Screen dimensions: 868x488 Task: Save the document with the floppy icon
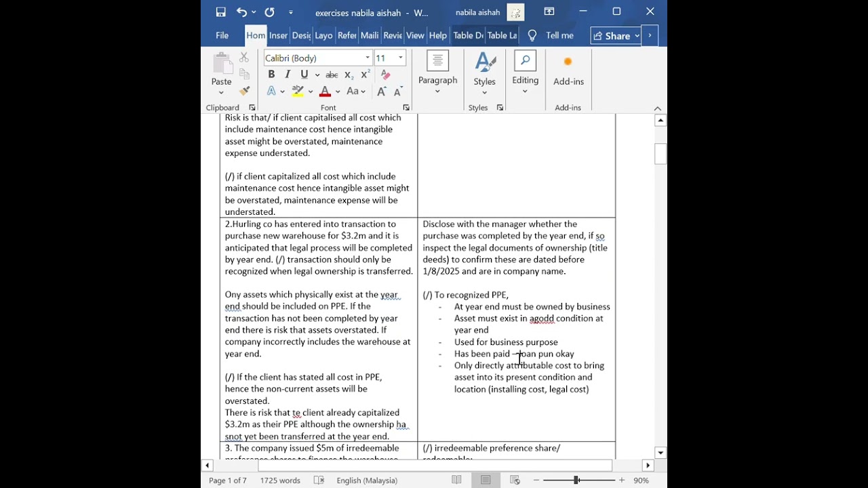[x=220, y=12]
